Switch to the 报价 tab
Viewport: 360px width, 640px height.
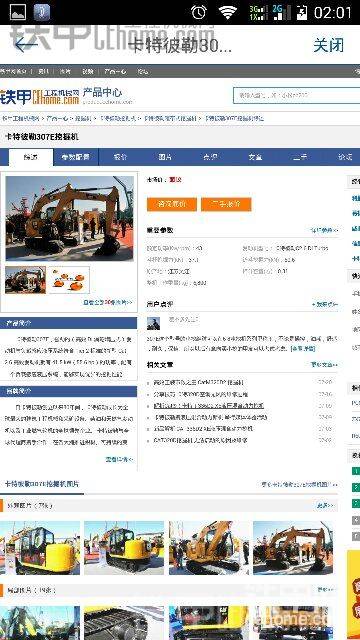click(120, 157)
